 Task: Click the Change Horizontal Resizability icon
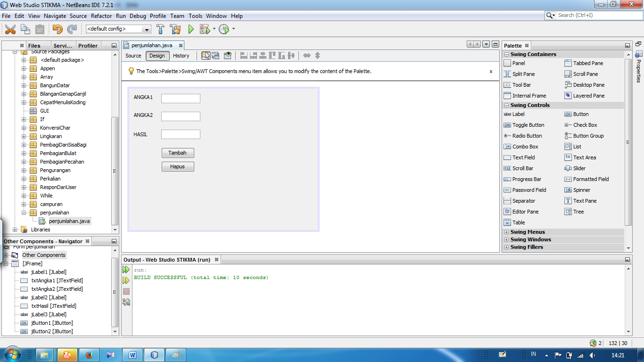306,56
